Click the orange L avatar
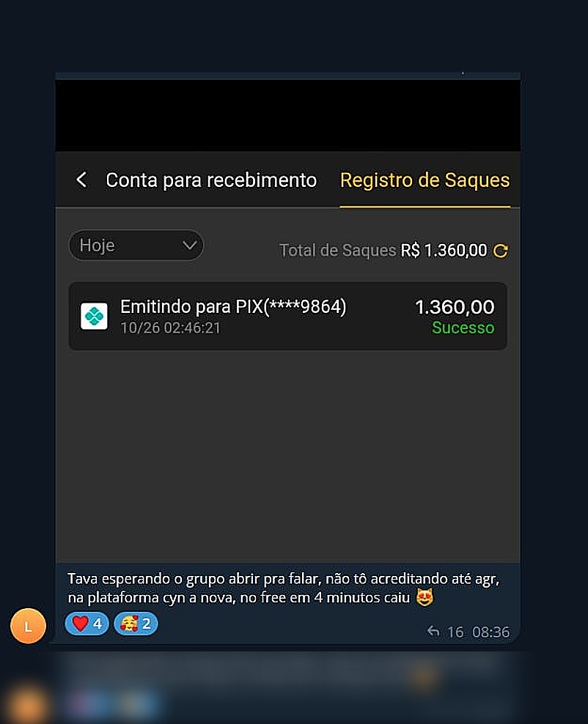Image resolution: width=588 pixels, height=724 pixels. 28,626
